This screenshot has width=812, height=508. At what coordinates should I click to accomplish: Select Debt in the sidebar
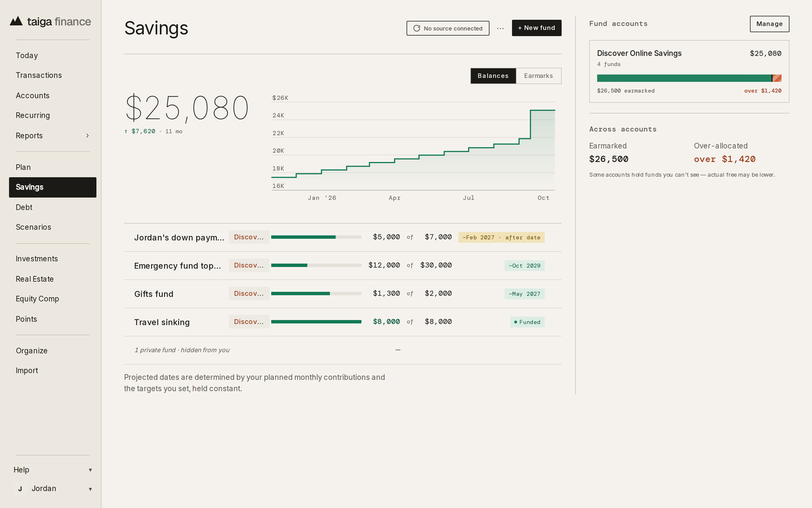point(52,207)
